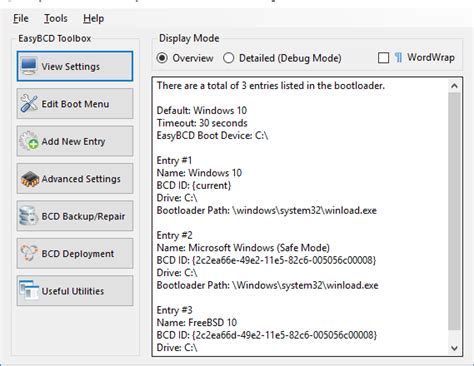Open BCD Backup/Repair section
This screenshot has height=366, width=474.
pyautogui.click(x=75, y=216)
